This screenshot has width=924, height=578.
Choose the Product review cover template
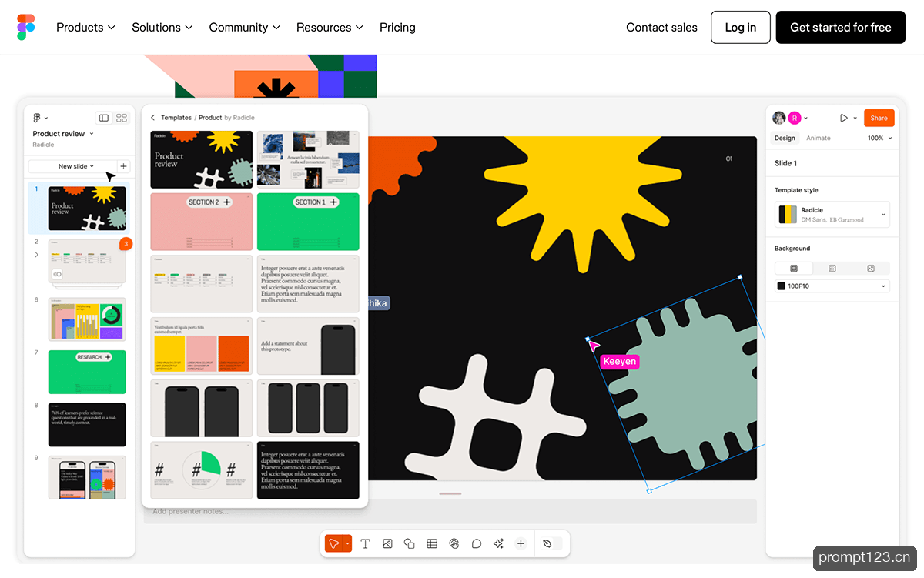[x=201, y=159]
